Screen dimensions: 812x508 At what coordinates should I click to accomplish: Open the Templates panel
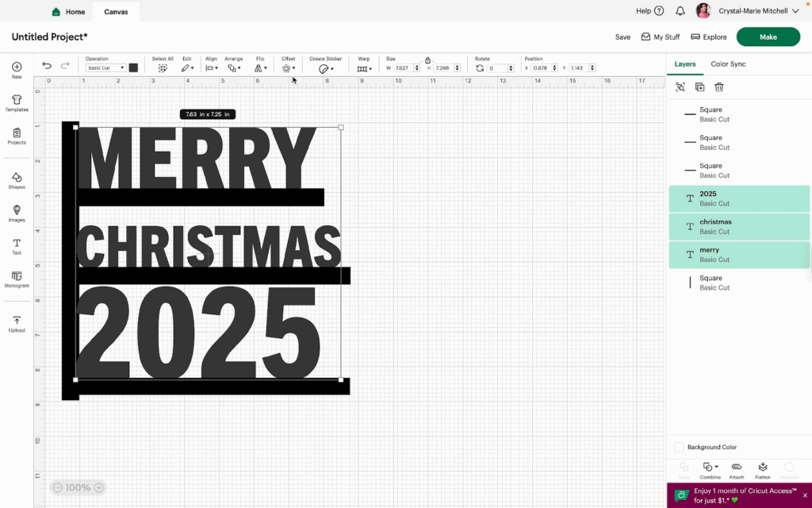point(17,99)
